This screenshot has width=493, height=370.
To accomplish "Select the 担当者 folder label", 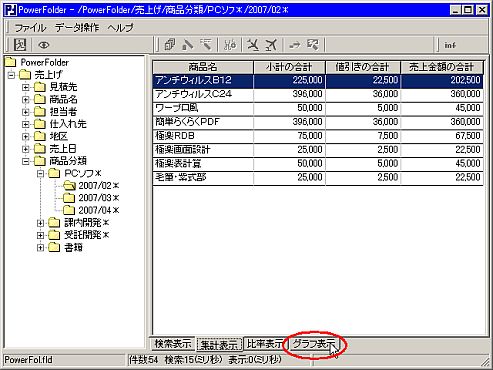I will click(63, 112).
